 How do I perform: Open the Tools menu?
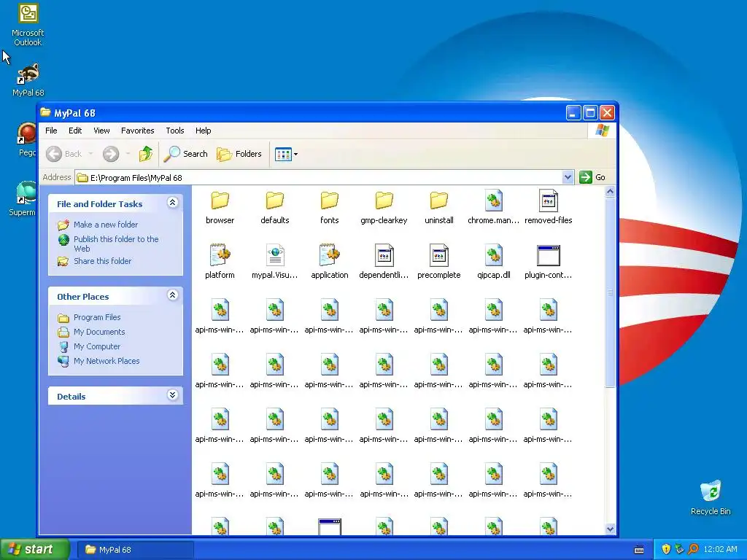click(x=175, y=131)
